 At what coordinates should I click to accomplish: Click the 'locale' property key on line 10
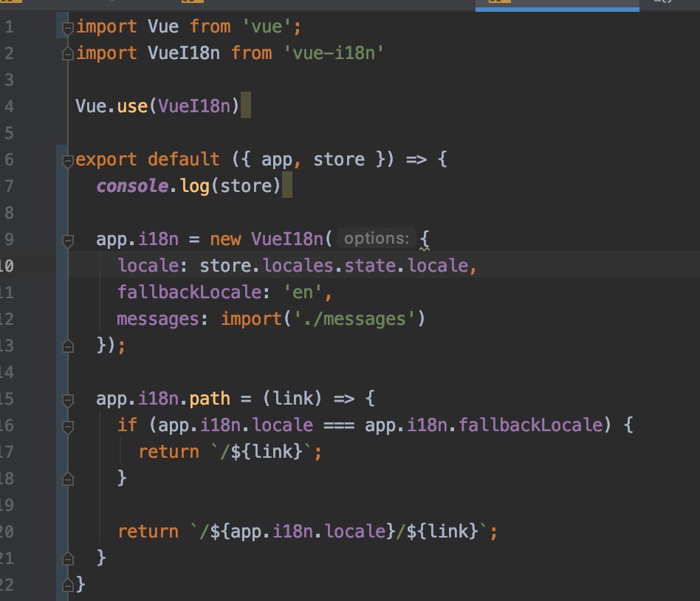tap(148, 265)
